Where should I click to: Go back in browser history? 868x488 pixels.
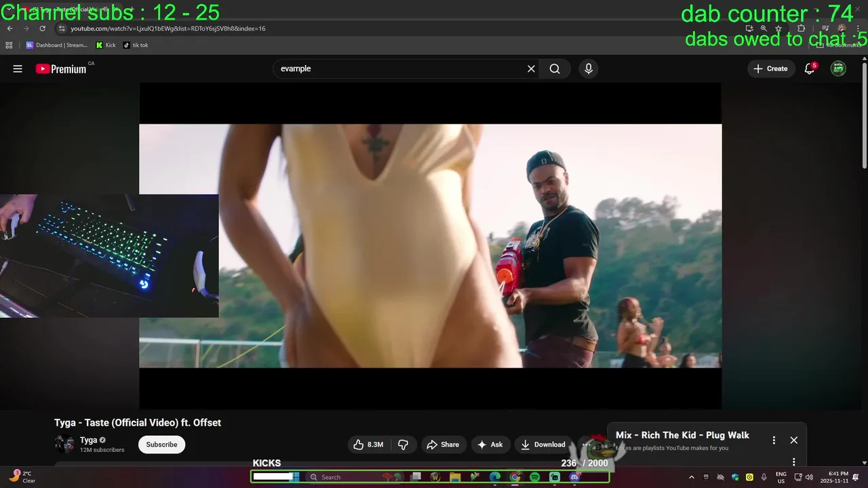(x=9, y=28)
